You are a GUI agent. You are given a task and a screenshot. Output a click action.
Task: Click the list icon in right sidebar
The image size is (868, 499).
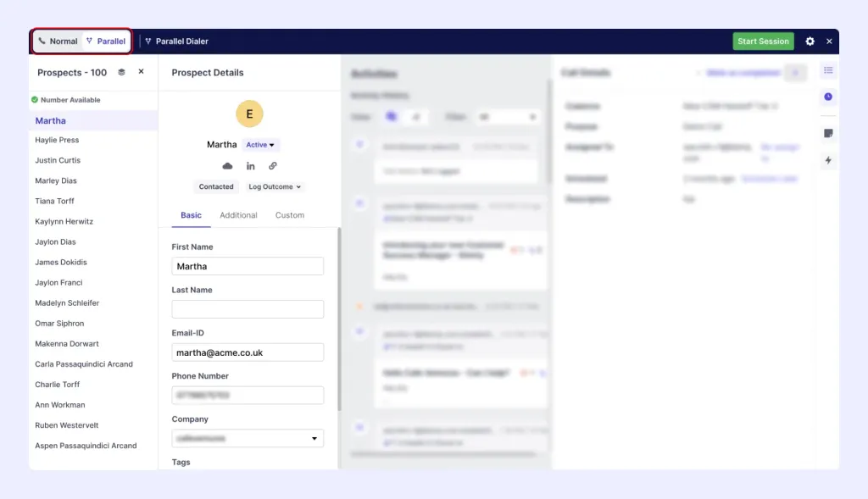828,70
